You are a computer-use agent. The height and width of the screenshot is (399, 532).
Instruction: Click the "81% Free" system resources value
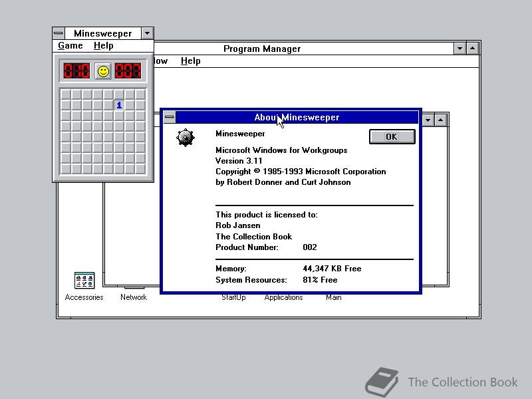click(320, 280)
